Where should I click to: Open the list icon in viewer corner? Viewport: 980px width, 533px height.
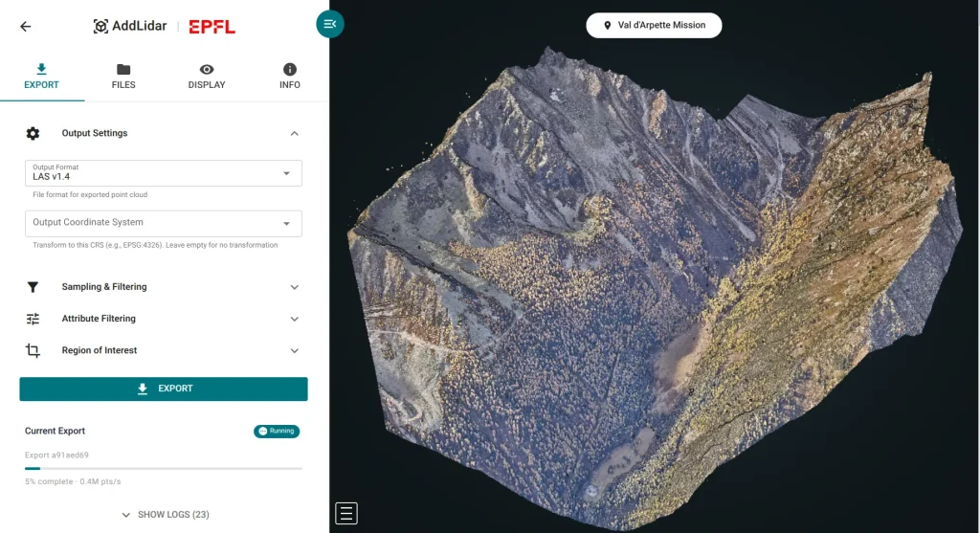coord(346,513)
